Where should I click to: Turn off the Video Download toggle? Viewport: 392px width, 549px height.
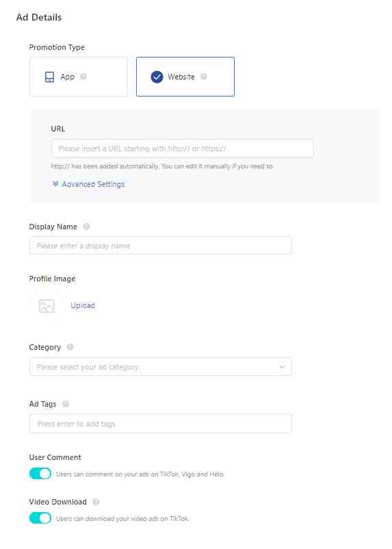(40, 518)
